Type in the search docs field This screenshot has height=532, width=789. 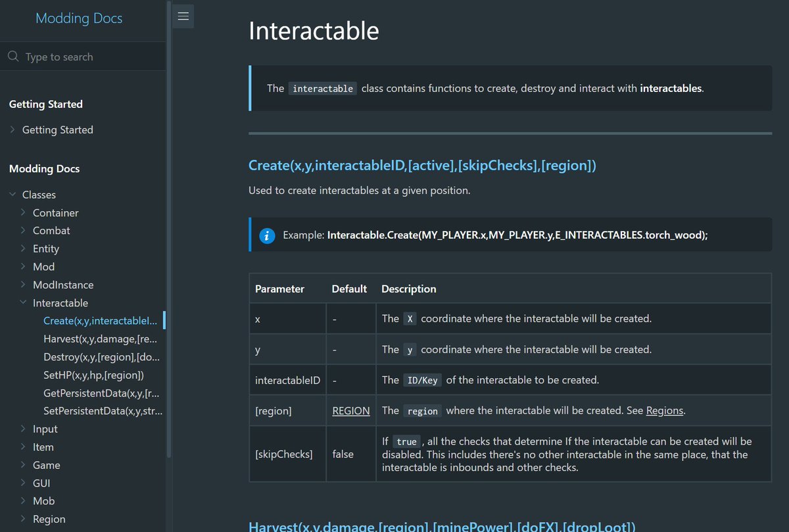point(92,57)
